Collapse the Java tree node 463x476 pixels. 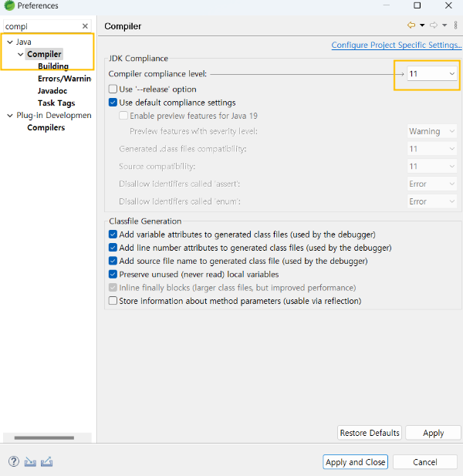coord(10,42)
